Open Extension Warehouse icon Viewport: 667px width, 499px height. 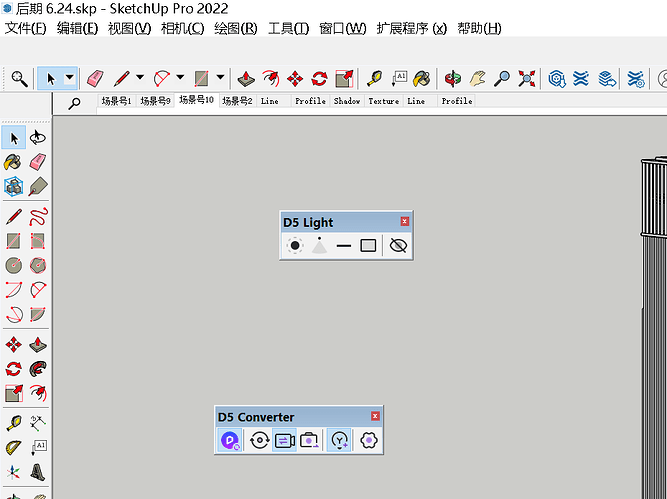[x=581, y=79]
